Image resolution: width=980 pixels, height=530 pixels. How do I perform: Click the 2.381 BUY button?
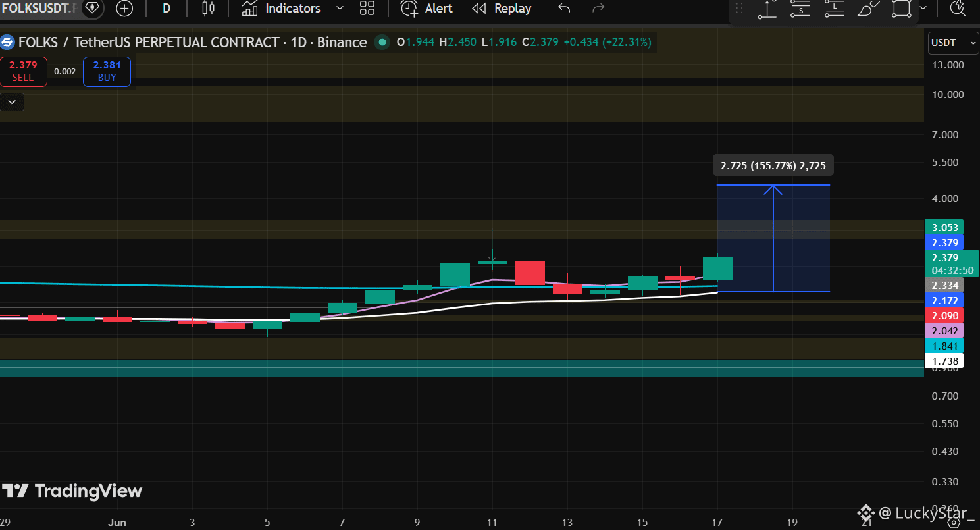[x=107, y=72]
